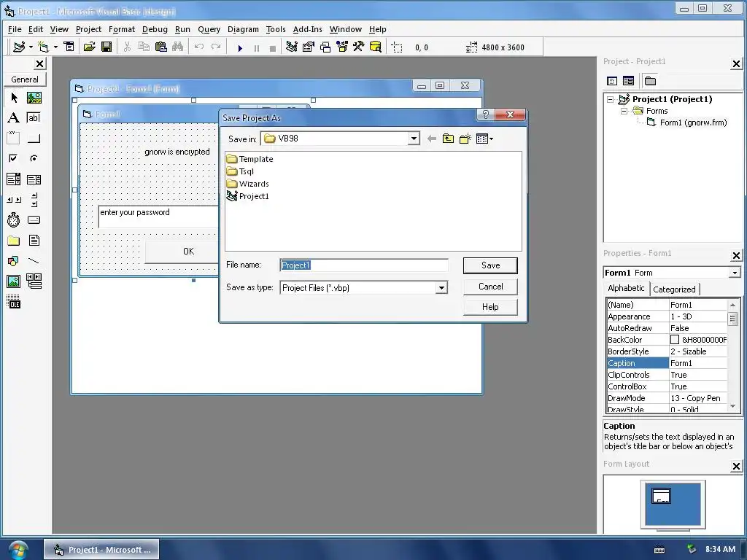Click the Add Standard EXE Project toolbar icon
This screenshot has width=747, height=560.
point(19,47)
